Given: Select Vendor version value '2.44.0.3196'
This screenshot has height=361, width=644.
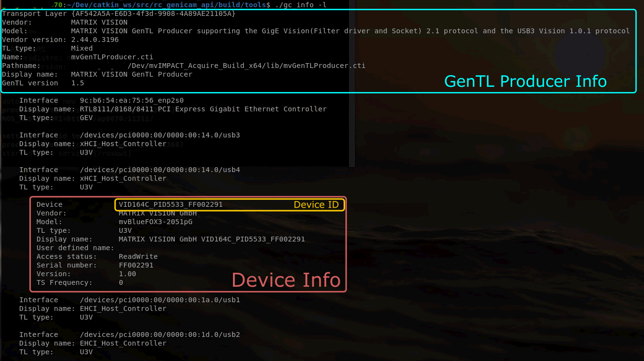Looking at the screenshot, I should click(95, 40).
